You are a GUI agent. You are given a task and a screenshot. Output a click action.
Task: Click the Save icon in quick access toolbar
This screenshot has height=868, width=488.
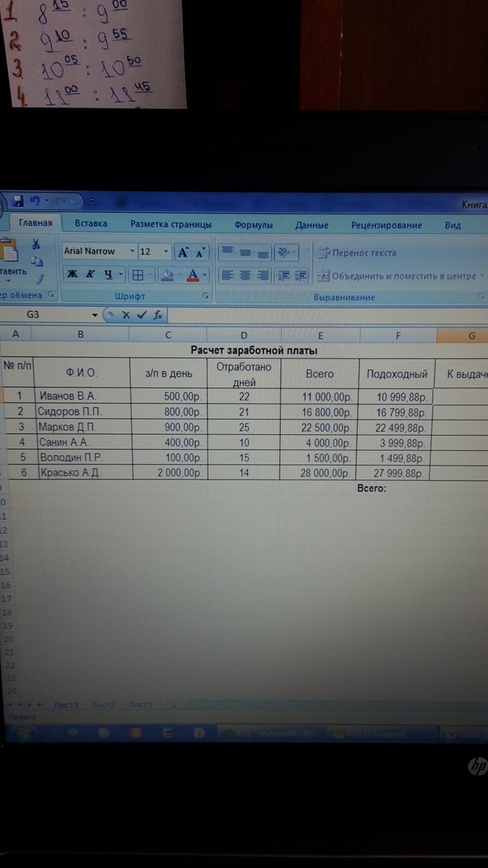coord(17,200)
